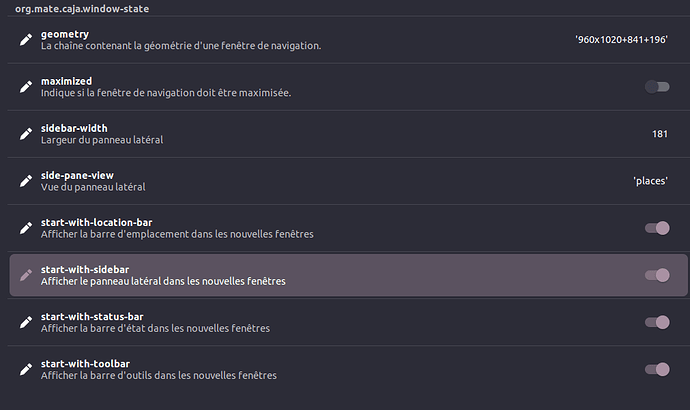This screenshot has height=410, width=690.
Task: Select the sidebar-width key label
Action: tap(74, 128)
